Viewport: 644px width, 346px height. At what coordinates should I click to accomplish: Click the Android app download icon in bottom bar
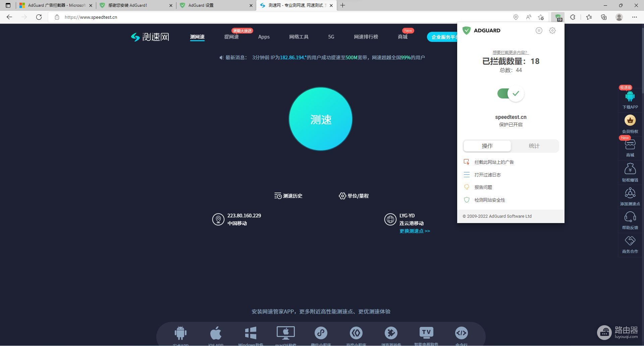point(180,333)
